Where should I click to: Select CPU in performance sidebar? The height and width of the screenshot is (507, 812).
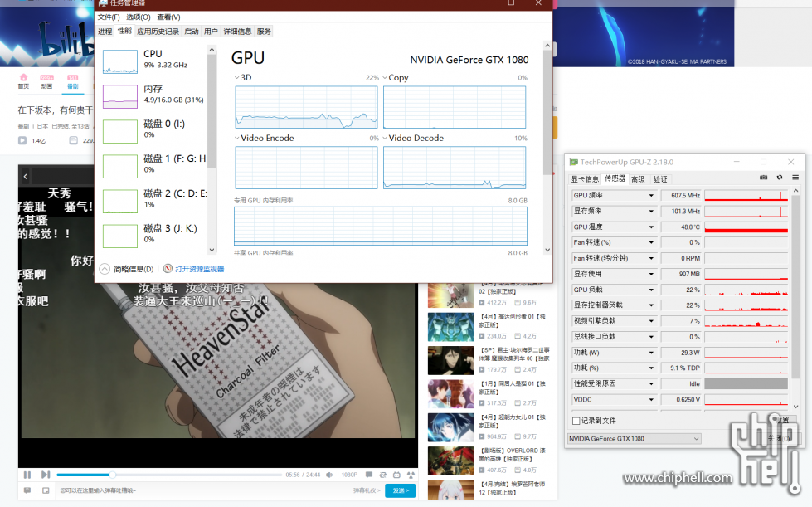pos(153,61)
